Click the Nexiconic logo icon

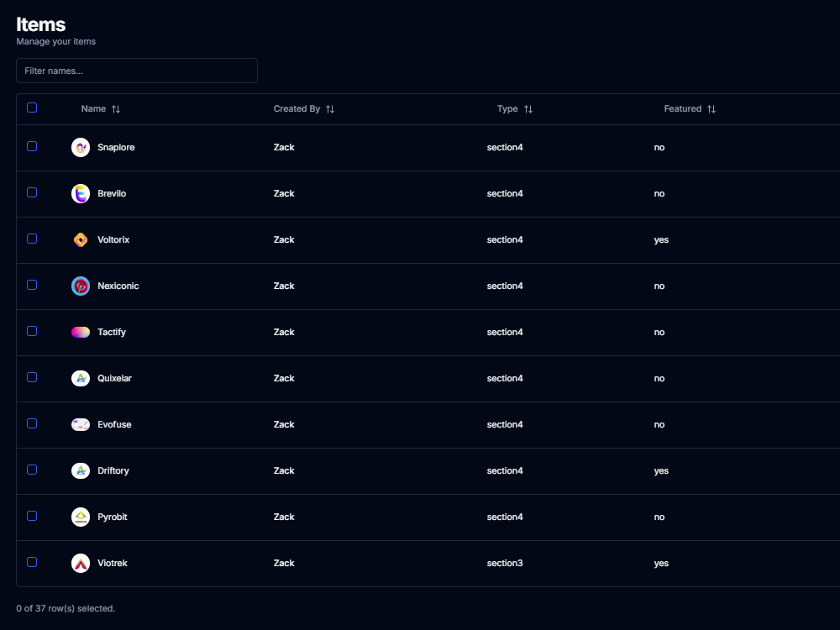coord(81,286)
